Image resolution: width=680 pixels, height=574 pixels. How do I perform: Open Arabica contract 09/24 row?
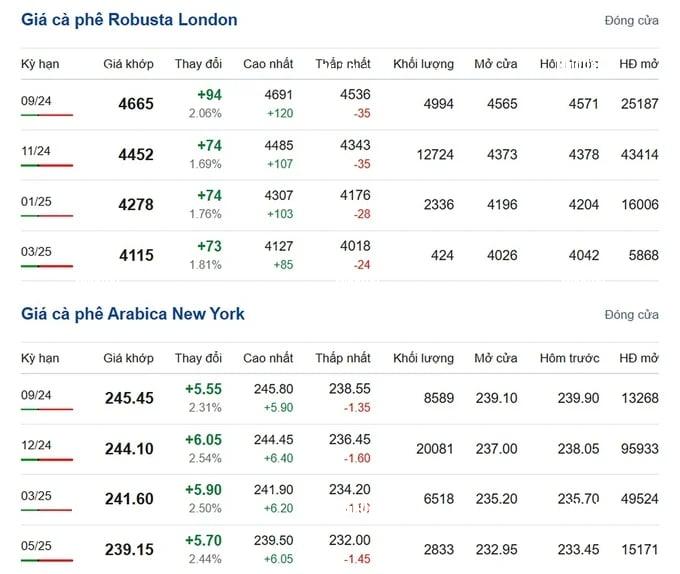[x=340, y=398]
